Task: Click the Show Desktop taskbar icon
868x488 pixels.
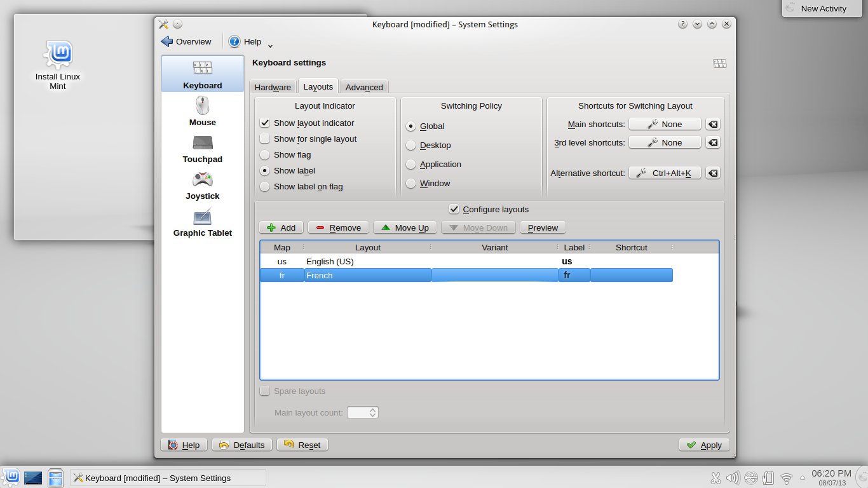Action: point(33,477)
